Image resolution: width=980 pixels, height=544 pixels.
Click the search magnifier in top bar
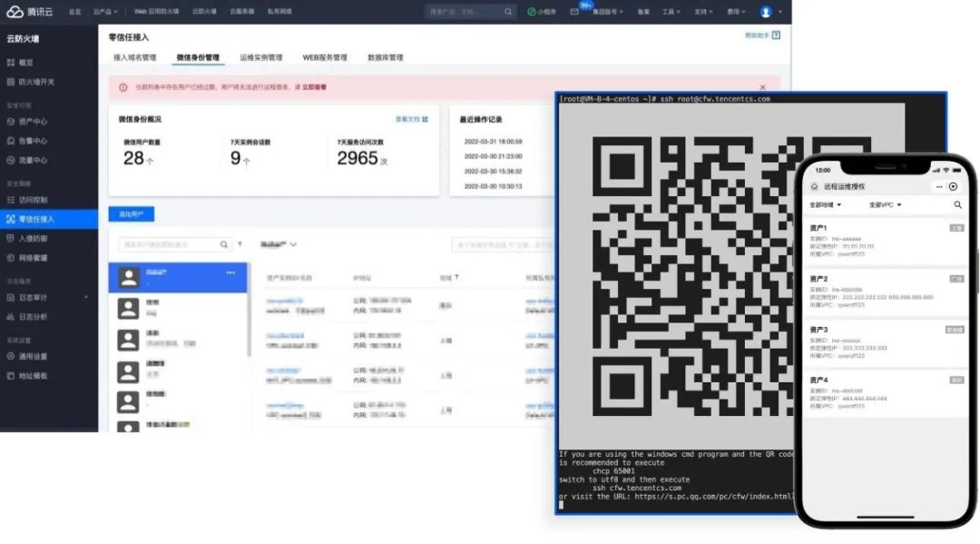click(x=508, y=12)
